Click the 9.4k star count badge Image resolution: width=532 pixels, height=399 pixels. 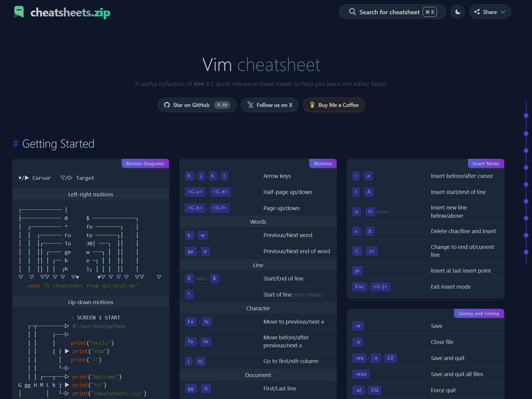[x=222, y=105]
